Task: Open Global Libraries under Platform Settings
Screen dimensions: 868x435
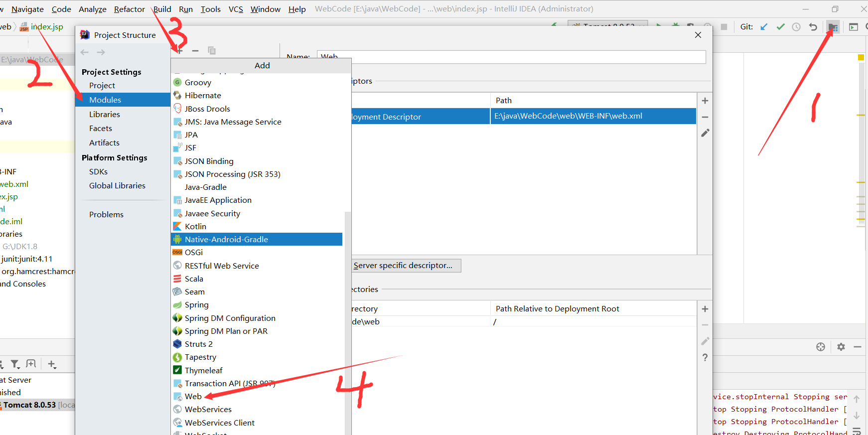Action: click(x=117, y=185)
